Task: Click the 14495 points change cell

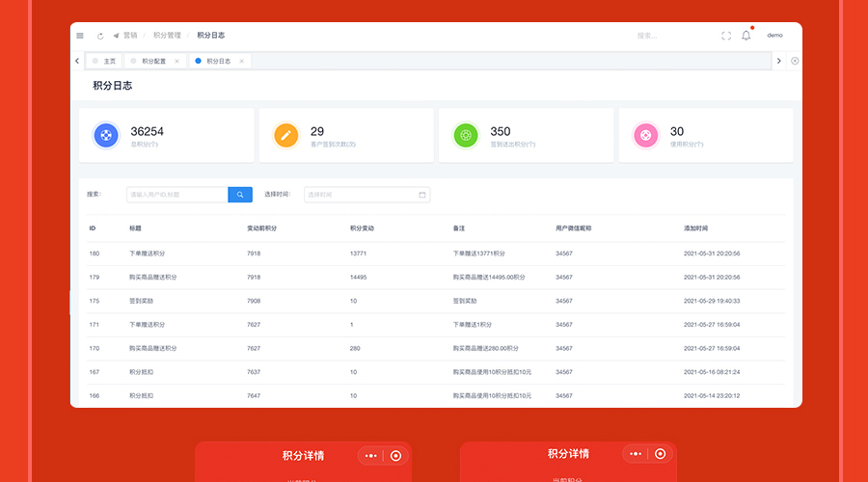Action: pos(358,278)
